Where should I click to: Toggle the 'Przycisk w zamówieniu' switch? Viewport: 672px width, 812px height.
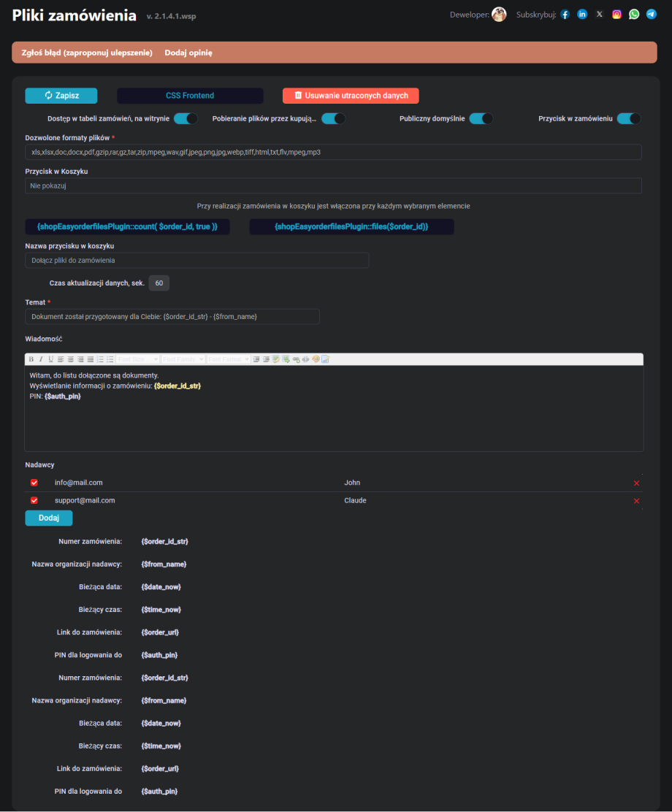tap(628, 118)
